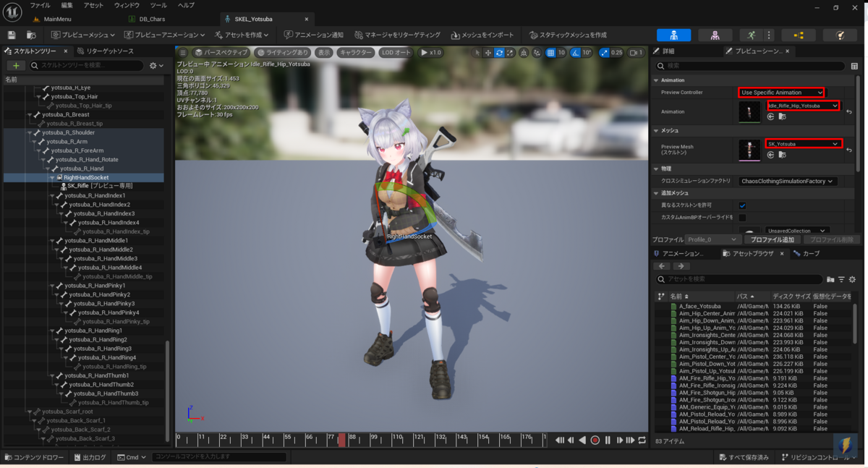Open the viewport hamburger options menu
This screenshot has width=868, height=468.
click(x=183, y=52)
